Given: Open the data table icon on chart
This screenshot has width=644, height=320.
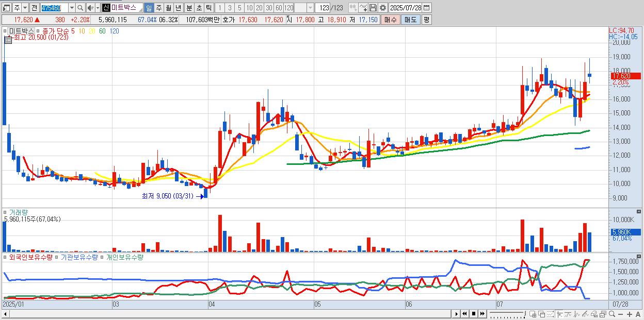Looking at the screenshot, I should 8,39.
